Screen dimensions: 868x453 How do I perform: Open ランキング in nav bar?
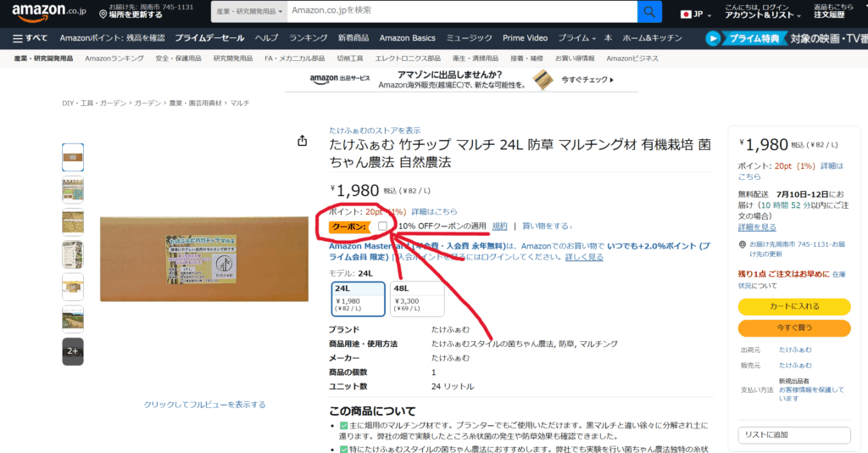coord(308,38)
